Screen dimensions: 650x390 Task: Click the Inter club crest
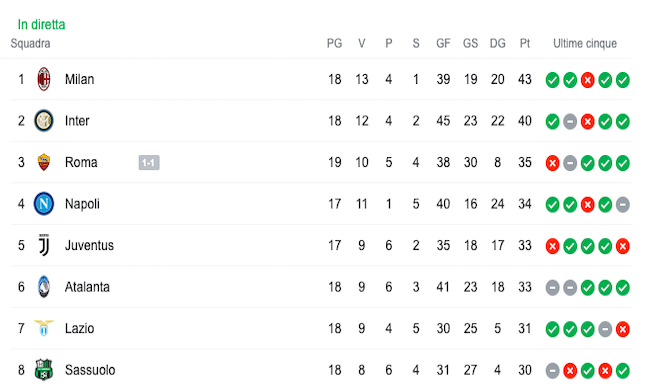coord(44,121)
